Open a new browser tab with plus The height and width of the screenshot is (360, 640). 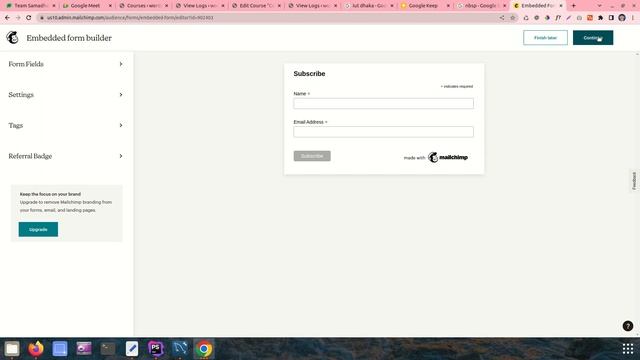click(573, 6)
